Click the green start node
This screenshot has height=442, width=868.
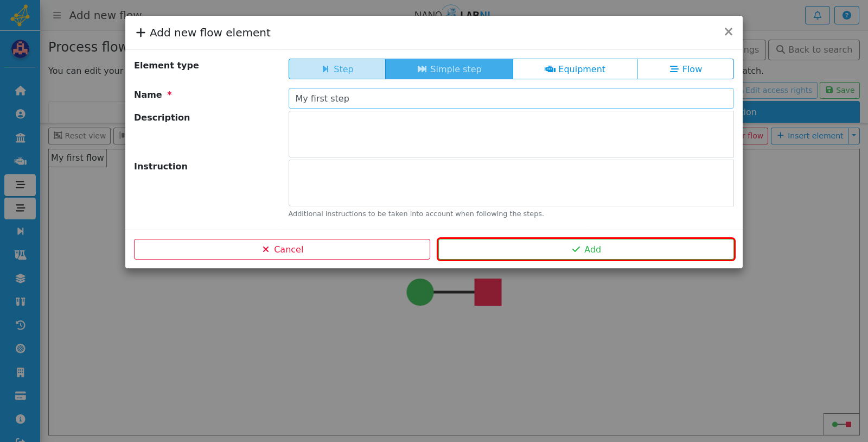pos(420,292)
